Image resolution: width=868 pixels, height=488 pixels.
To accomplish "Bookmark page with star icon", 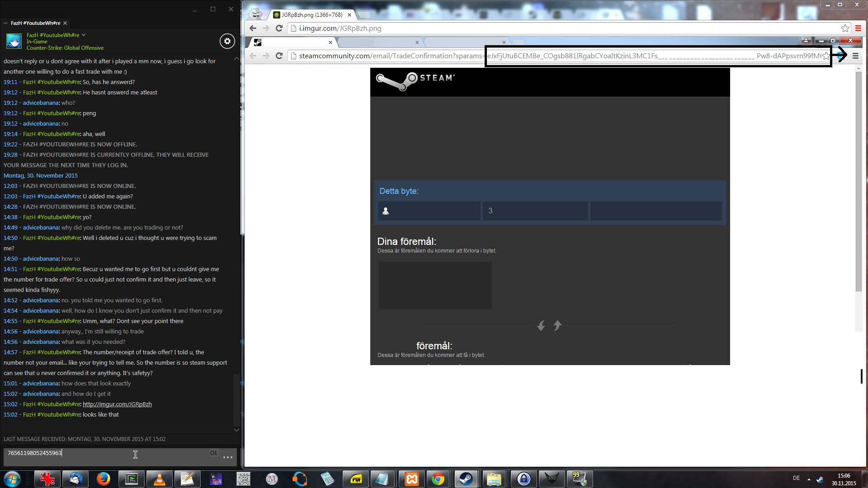I will [x=845, y=28].
